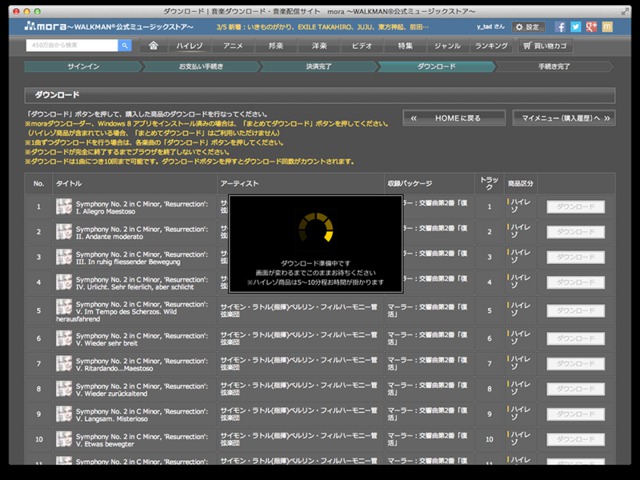
Task: Open the Twitter social icon
Action: coord(577,26)
